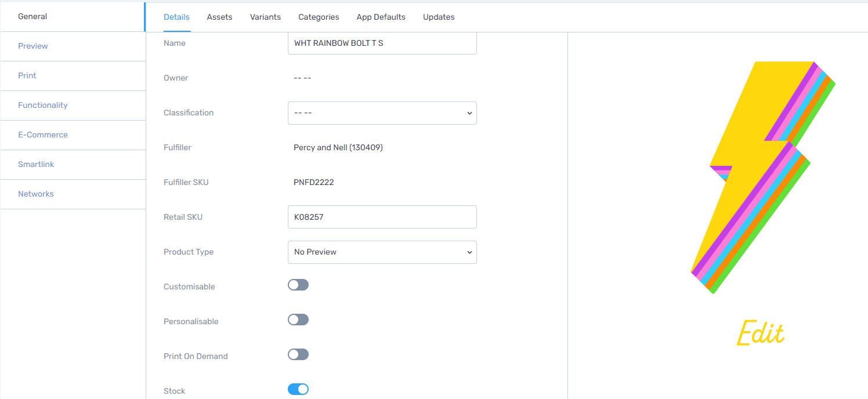Click the Fulfiller SKU value PNFD2222
The height and width of the screenshot is (399, 868).
tap(314, 182)
